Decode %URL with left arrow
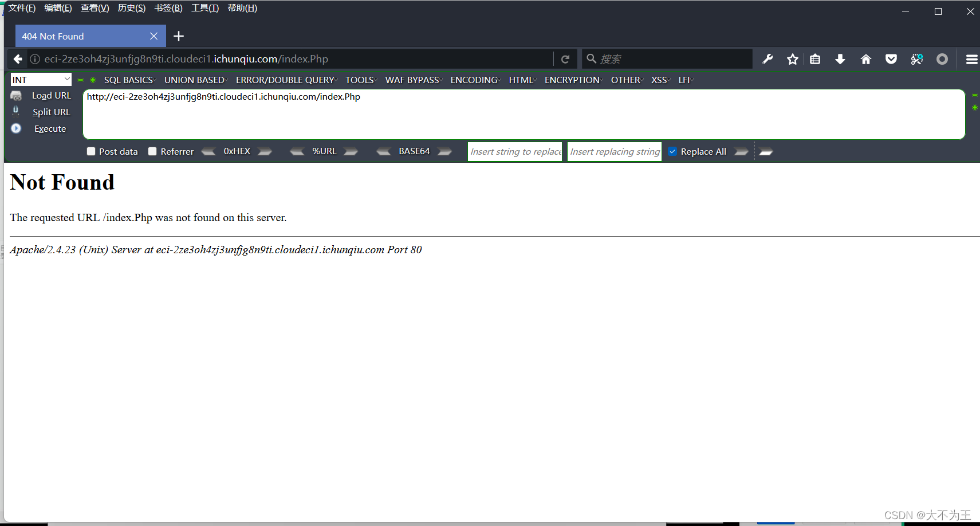The height and width of the screenshot is (526, 980). [x=297, y=151]
